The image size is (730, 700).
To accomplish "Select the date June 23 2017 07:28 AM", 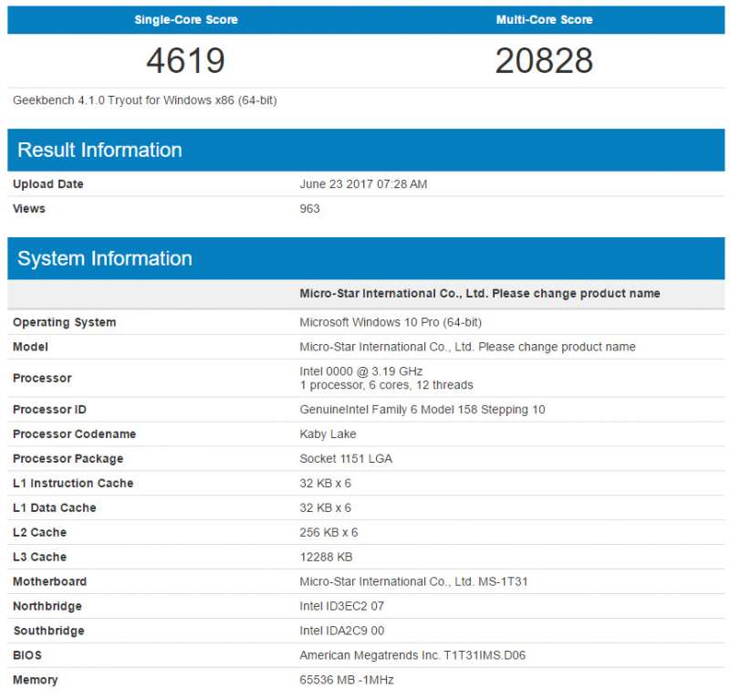I will point(363,184).
